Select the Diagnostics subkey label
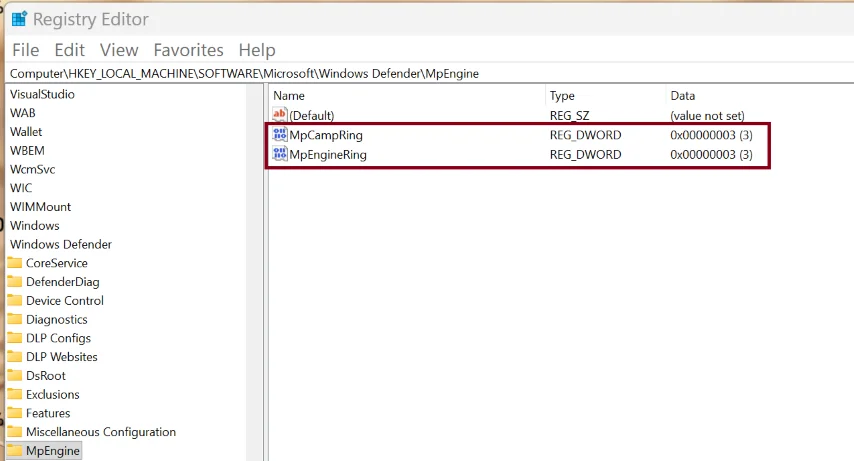 point(57,319)
